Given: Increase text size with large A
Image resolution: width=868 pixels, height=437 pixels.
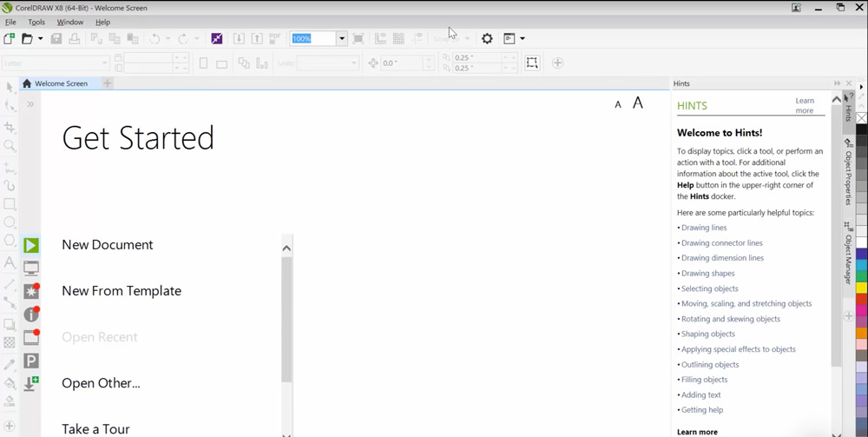Looking at the screenshot, I should pos(638,103).
